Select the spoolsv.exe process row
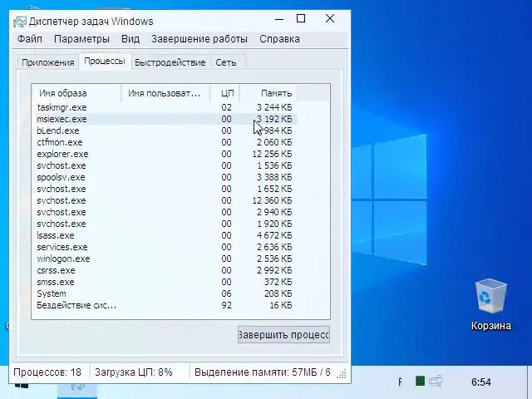The image size is (532, 399). pos(165,177)
